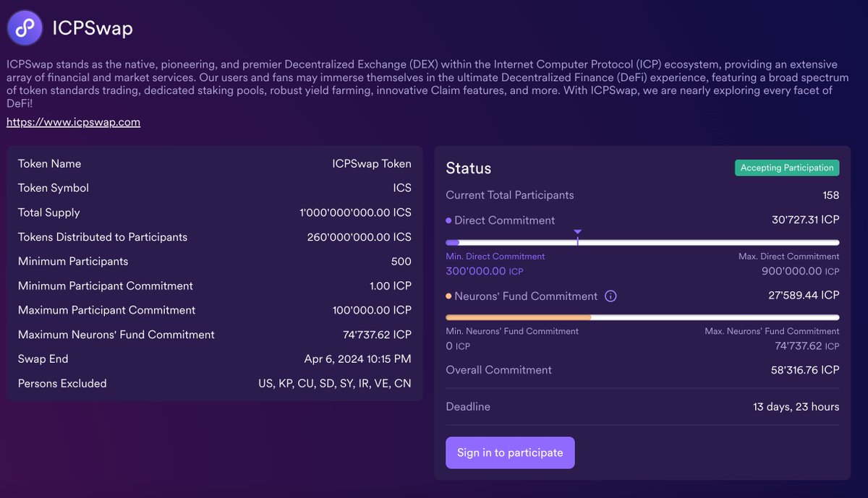Toggle the Accepting Participation status label
The height and width of the screenshot is (498, 868).
point(786,167)
